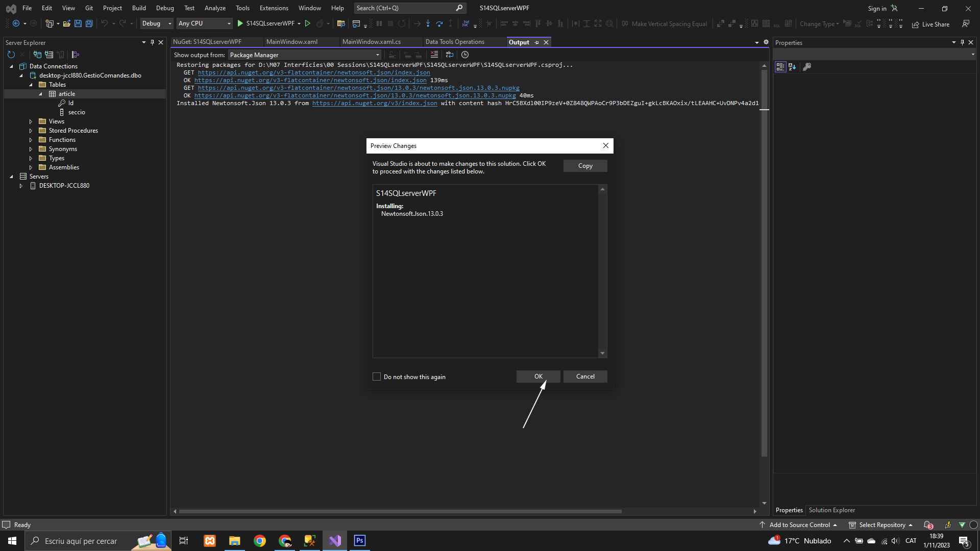Viewport: 980px width, 551px height.
Task: Toggle Word Wrap in Output window
Action: tap(450, 55)
